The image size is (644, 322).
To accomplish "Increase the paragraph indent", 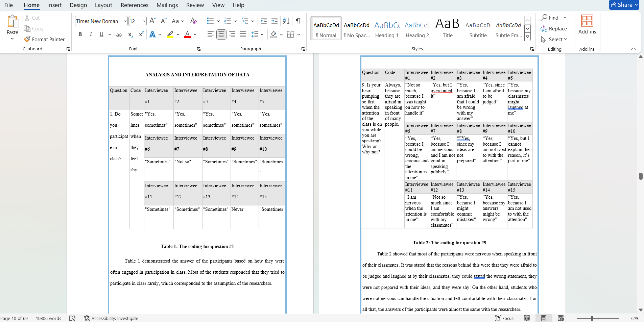I will pyautogui.click(x=275, y=21).
